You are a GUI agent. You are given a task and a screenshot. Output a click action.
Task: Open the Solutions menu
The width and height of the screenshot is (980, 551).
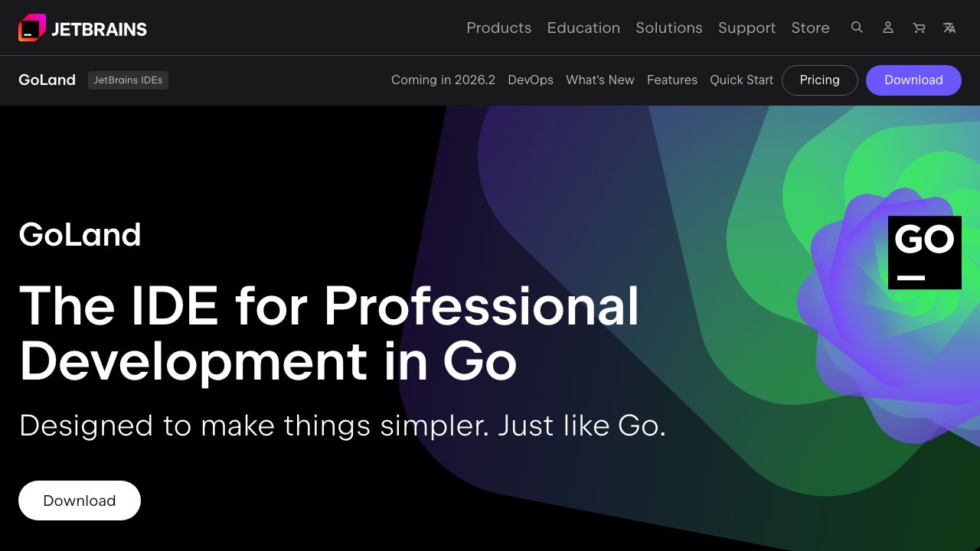click(x=669, y=28)
